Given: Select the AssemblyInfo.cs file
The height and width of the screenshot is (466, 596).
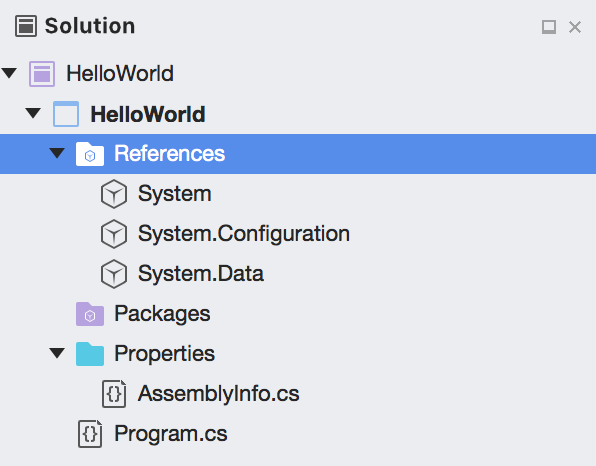Looking at the screenshot, I should click(x=218, y=394).
